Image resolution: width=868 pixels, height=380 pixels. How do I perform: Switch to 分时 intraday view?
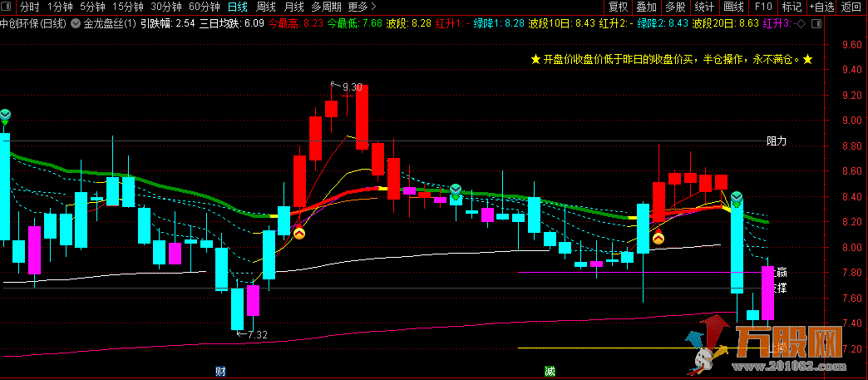[x=29, y=7]
